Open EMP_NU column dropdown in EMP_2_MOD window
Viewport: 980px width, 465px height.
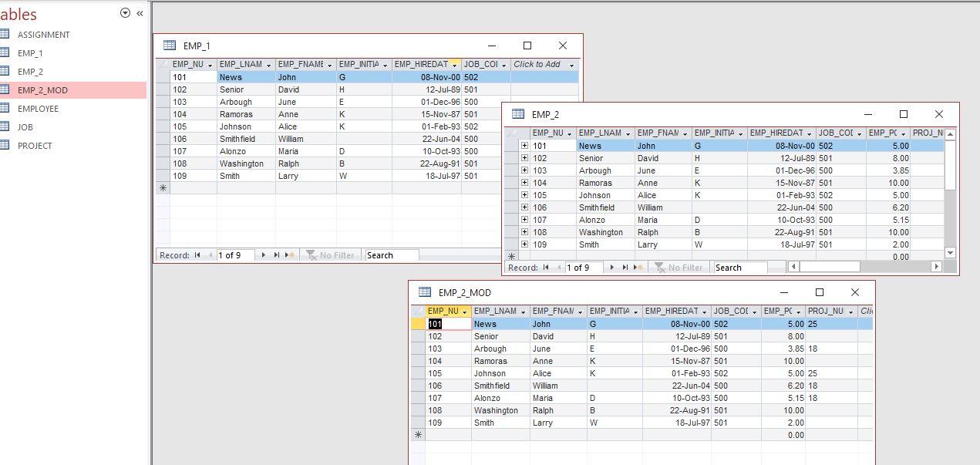coord(464,312)
